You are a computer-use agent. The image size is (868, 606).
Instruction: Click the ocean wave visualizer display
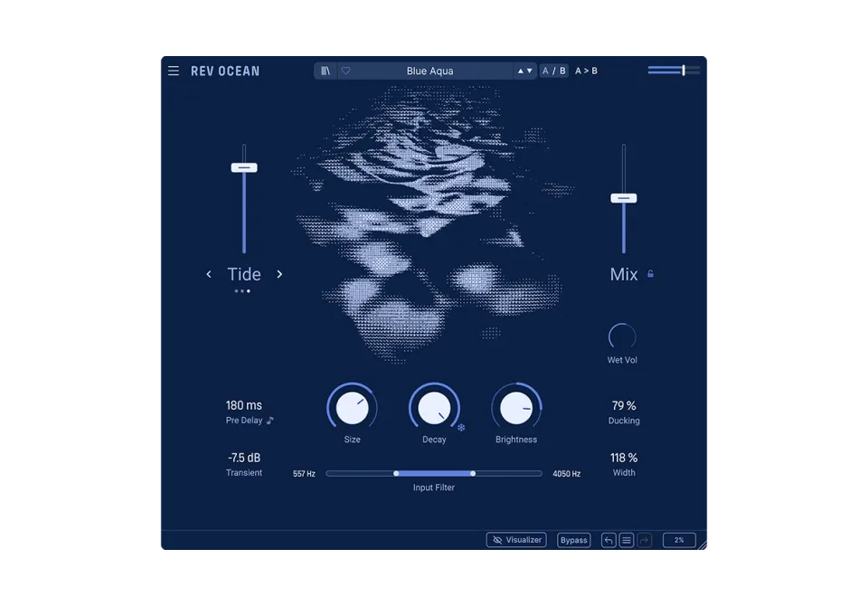click(433, 224)
